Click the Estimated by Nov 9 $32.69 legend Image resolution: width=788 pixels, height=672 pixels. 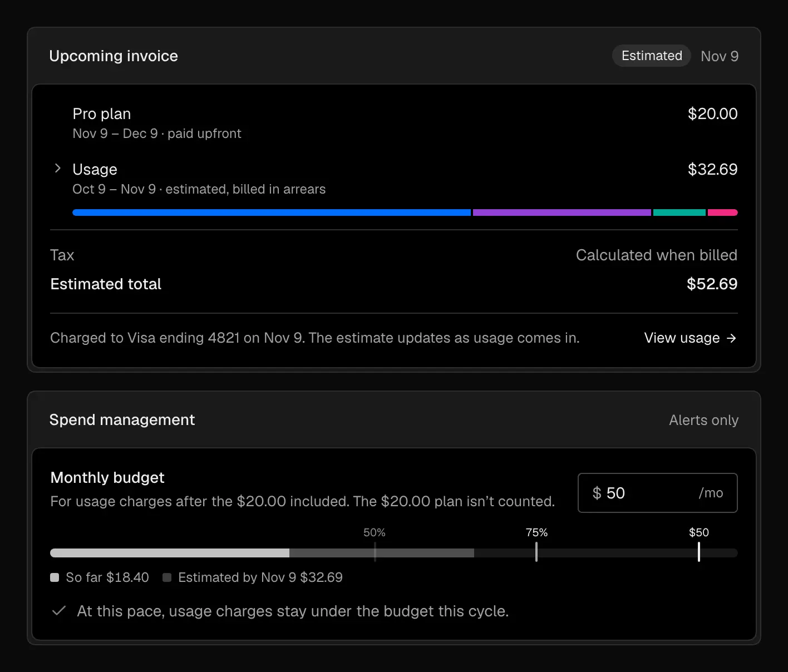[253, 577]
